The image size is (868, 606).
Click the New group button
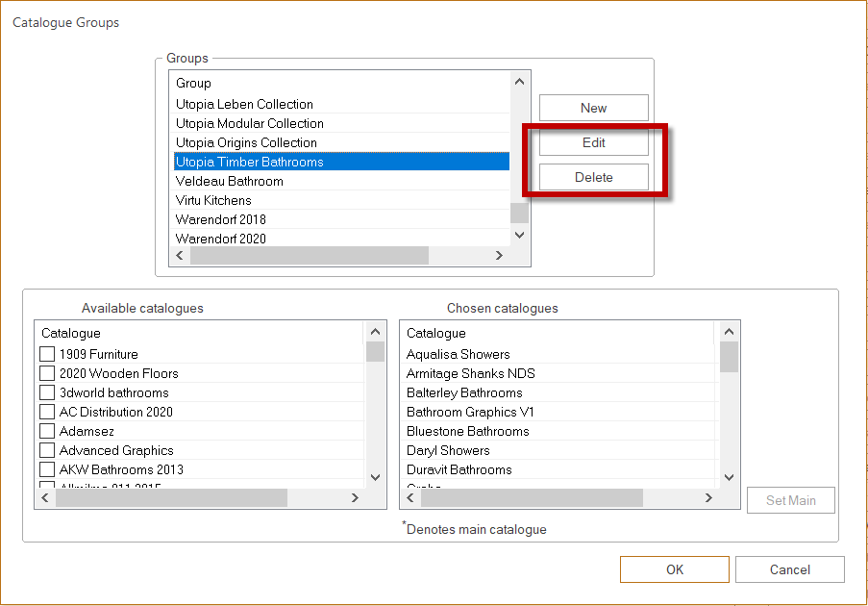coord(593,108)
